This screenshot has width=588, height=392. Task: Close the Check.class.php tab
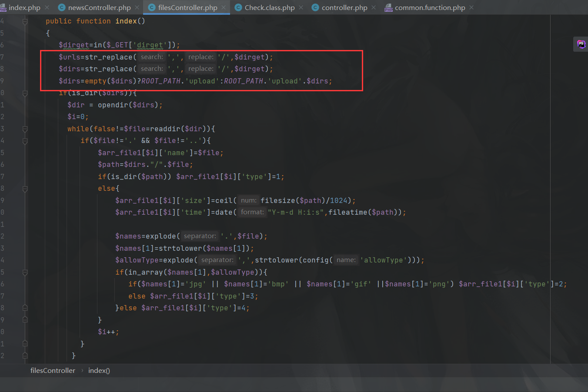[301, 7]
